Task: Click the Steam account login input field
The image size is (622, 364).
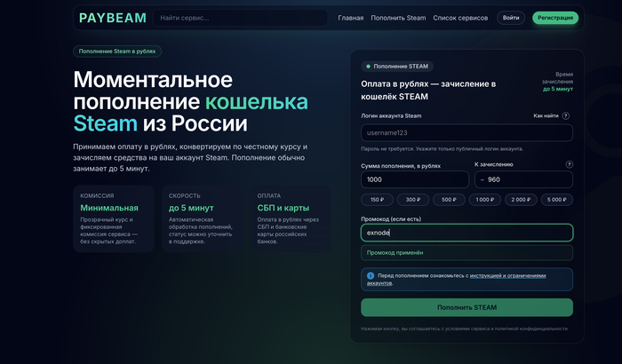Action: coord(466,132)
